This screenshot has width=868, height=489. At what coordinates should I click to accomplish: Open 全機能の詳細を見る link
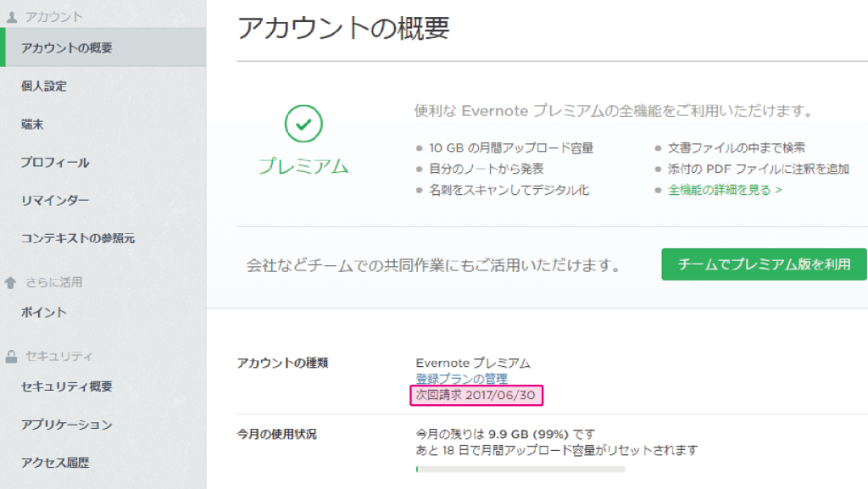725,190
